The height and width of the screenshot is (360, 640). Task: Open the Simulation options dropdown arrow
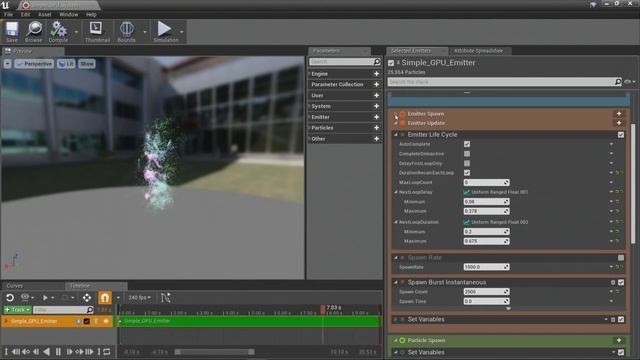point(182,32)
